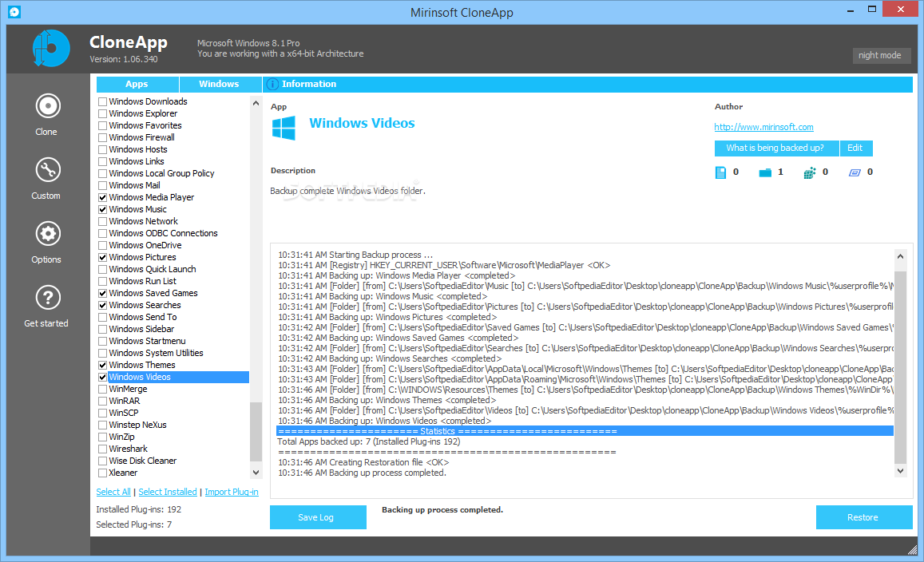Check the Windows Explorer checkbox

point(102,113)
